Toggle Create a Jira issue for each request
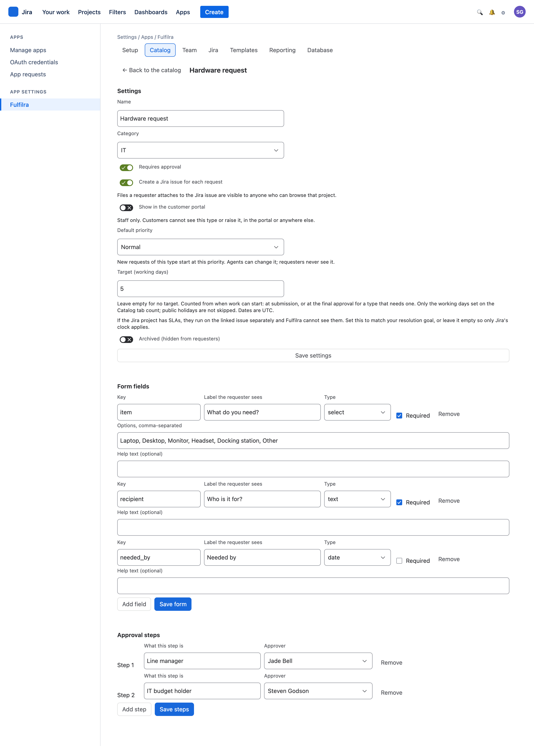Viewport: 534px width, 756px height. pyautogui.click(x=126, y=182)
